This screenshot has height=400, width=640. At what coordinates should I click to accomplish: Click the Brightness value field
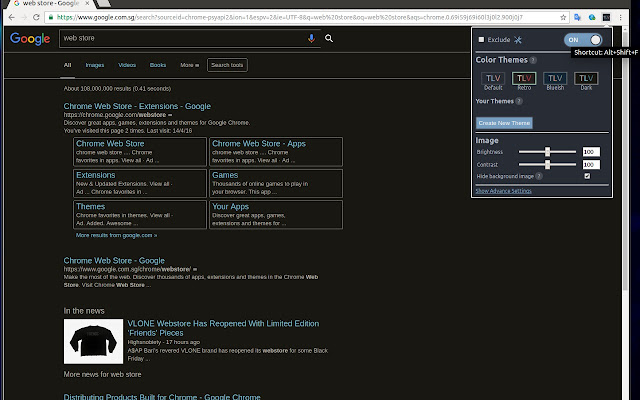tap(591, 152)
